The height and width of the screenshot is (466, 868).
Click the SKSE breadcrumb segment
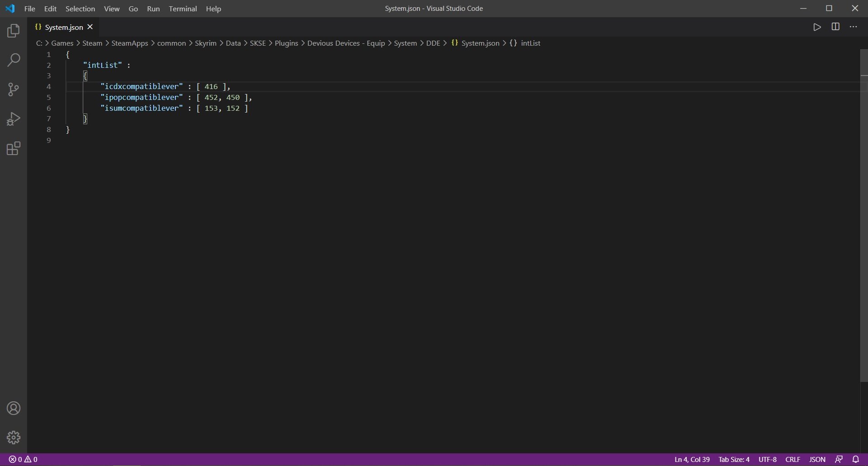[258, 43]
